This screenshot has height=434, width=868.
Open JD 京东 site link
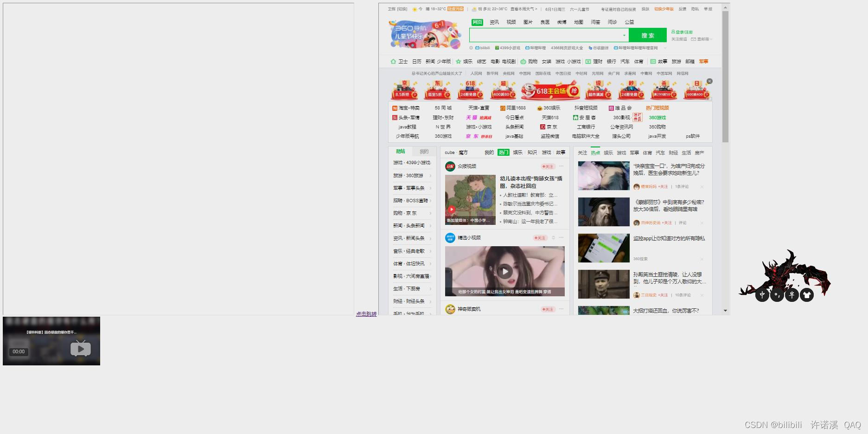549,127
